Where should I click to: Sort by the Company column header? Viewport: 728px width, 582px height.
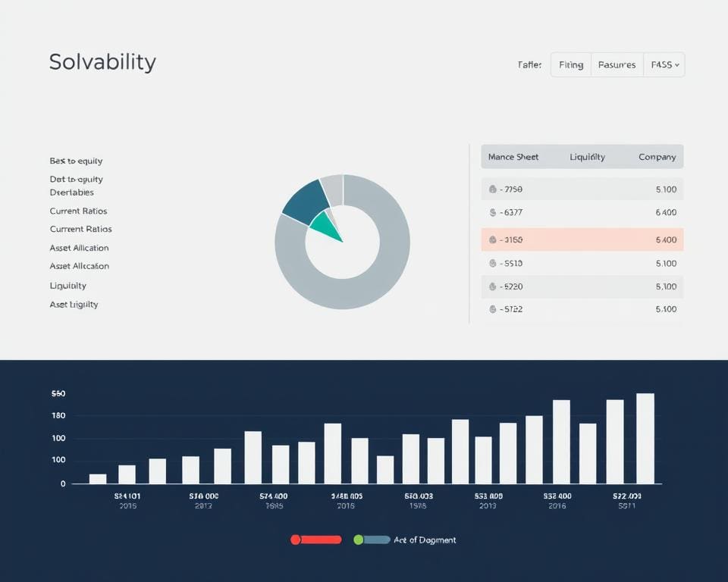(x=657, y=157)
